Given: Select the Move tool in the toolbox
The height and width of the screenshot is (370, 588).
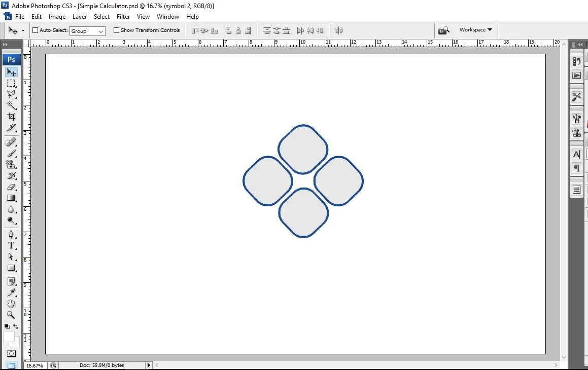Looking at the screenshot, I should click(11, 72).
